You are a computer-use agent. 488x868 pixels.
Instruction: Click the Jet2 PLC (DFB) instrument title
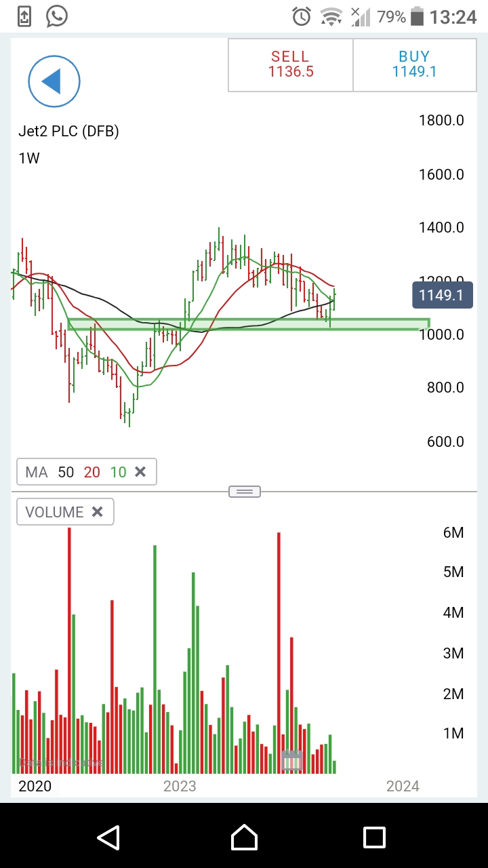tap(68, 132)
